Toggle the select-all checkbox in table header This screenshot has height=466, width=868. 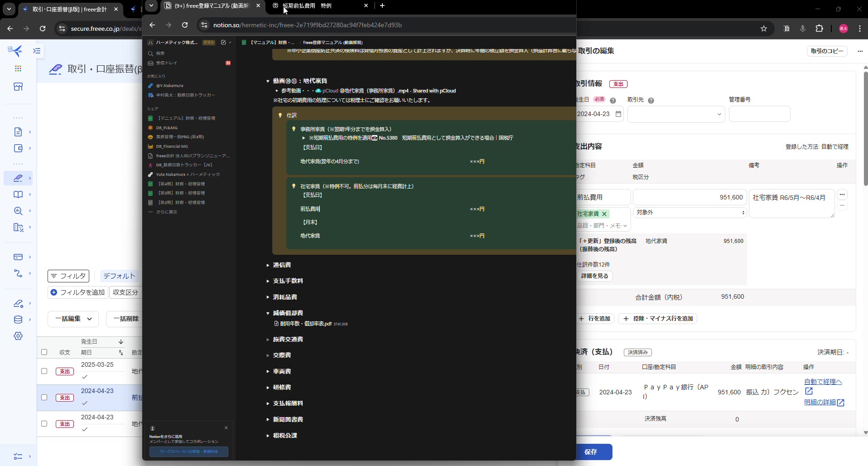click(x=44, y=352)
